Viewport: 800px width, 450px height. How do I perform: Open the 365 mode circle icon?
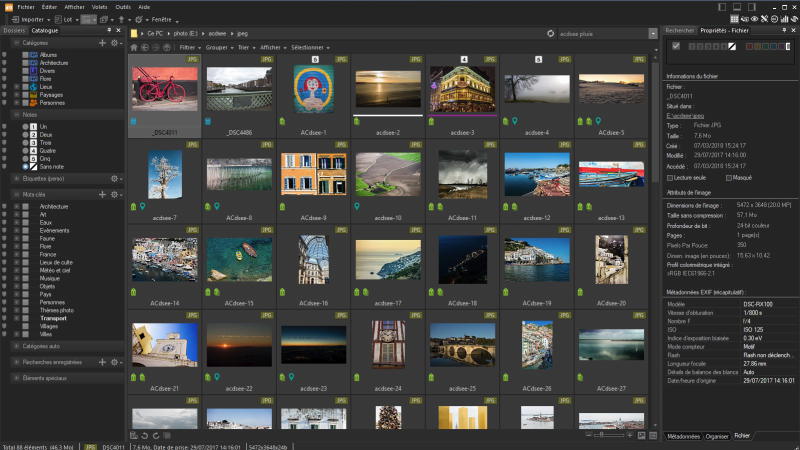(x=774, y=19)
